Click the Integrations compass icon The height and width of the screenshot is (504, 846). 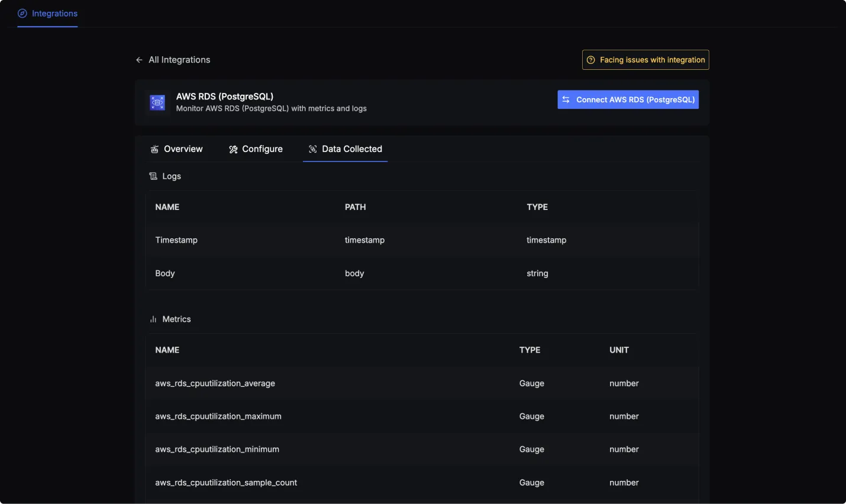(22, 14)
